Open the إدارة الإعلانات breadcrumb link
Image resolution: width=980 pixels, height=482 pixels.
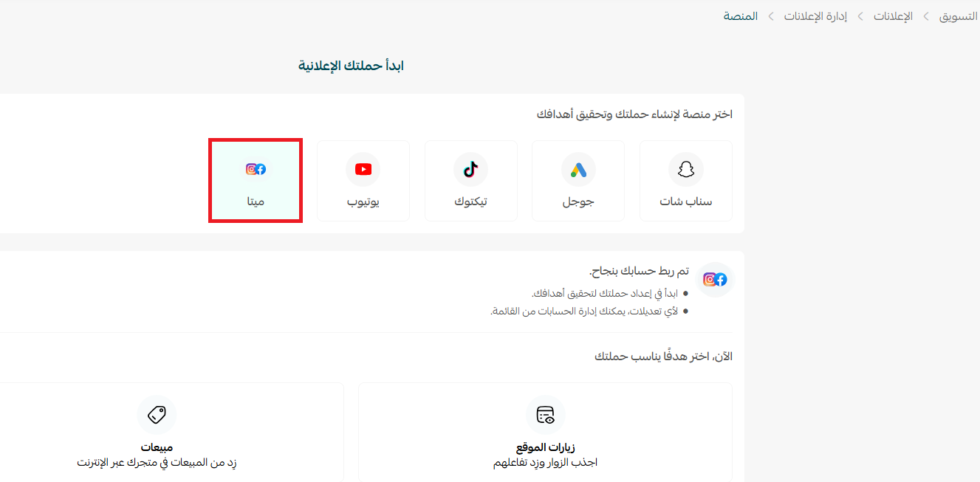point(815,16)
